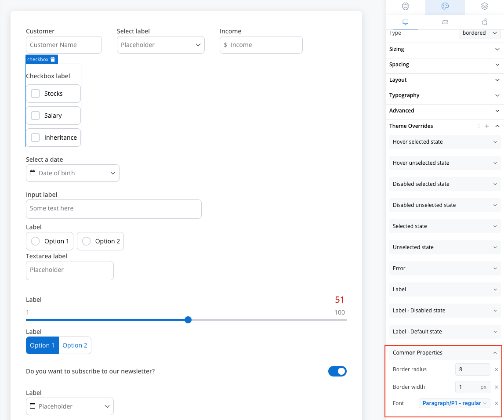This screenshot has height=420, width=504.
Task: Click the Textarea label Placeholder field
Action: pos(70,271)
